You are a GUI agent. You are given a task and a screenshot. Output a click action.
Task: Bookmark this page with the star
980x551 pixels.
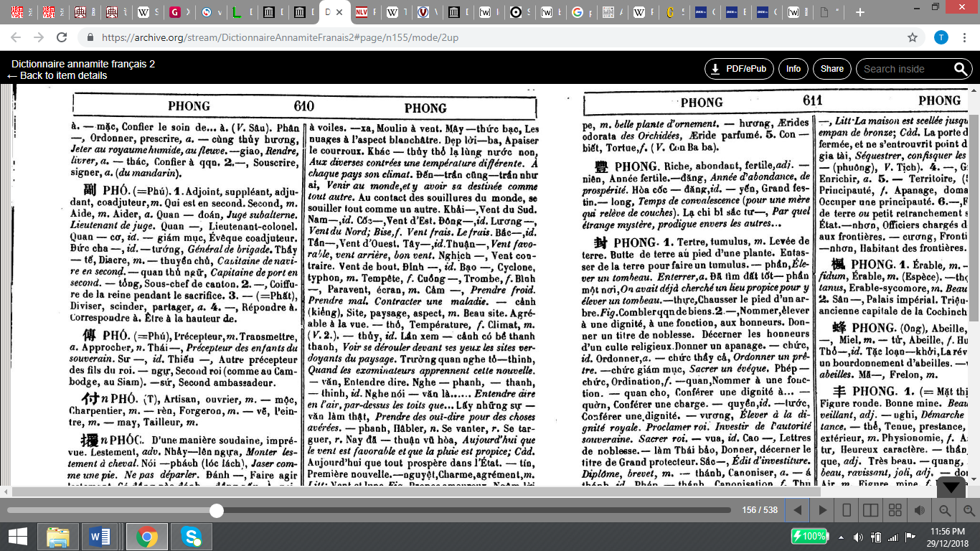pyautogui.click(x=913, y=37)
